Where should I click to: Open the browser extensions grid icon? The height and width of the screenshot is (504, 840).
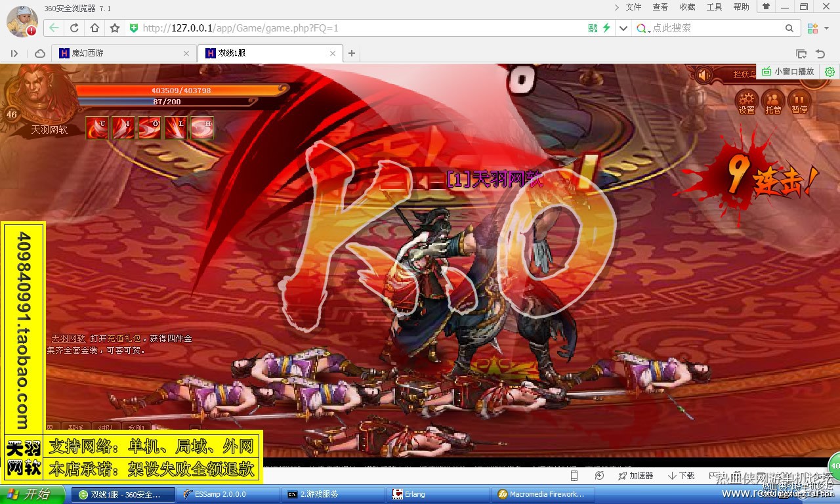coord(812,28)
